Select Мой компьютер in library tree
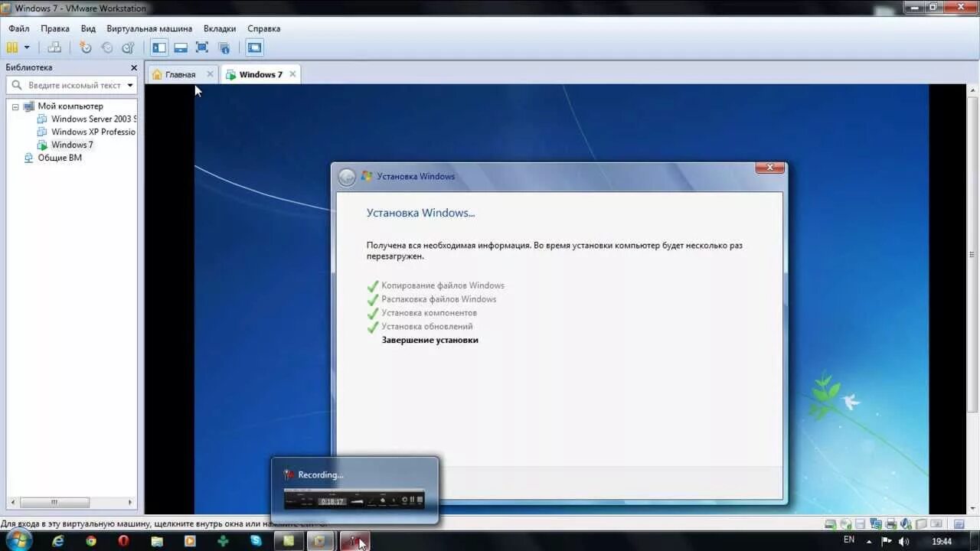The height and width of the screenshot is (551, 980). pos(70,106)
